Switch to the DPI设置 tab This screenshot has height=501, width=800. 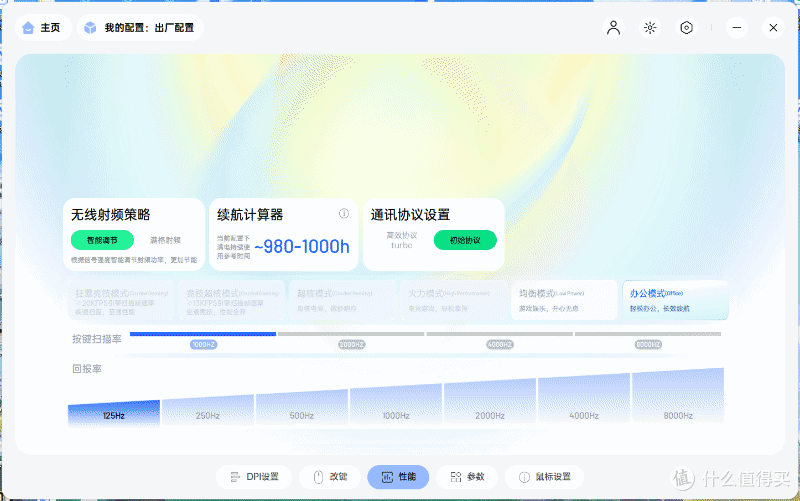pyautogui.click(x=254, y=477)
